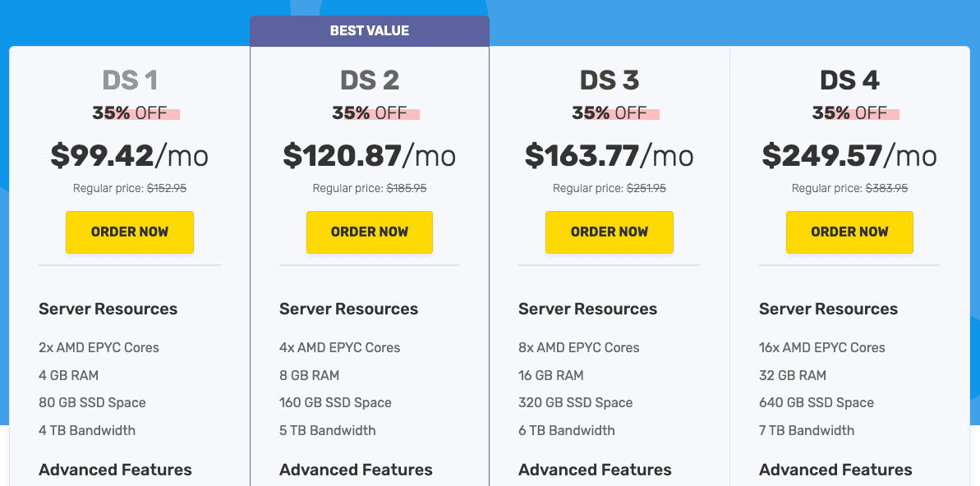This screenshot has height=486, width=980.
Task: Hit ORDER NOW for the DS 4 plan
Action: tap(849, 232)
